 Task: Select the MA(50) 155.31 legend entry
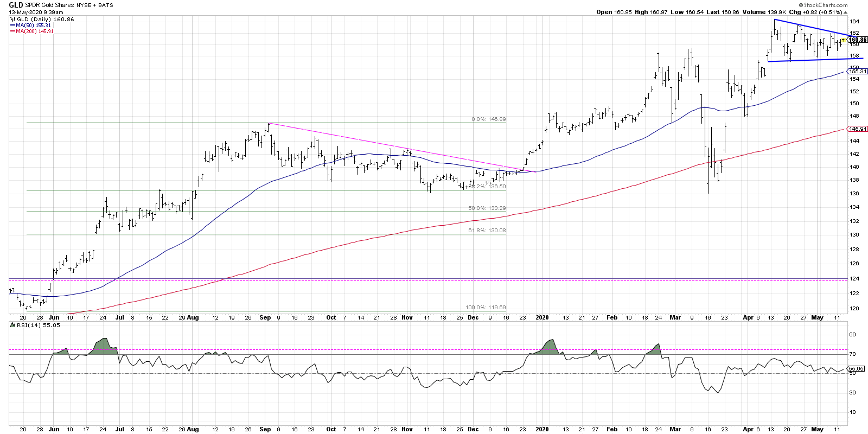coord(33,25)
